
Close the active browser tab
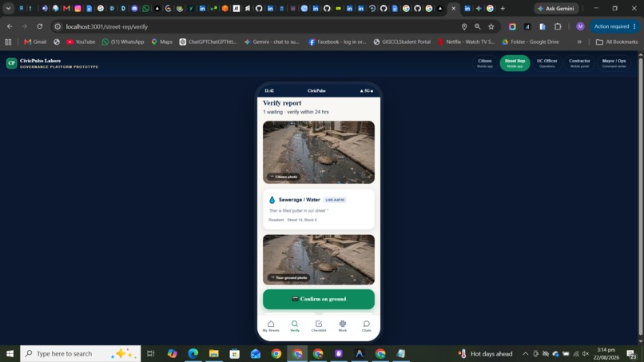pyautogui.click(x=453, y=8)
